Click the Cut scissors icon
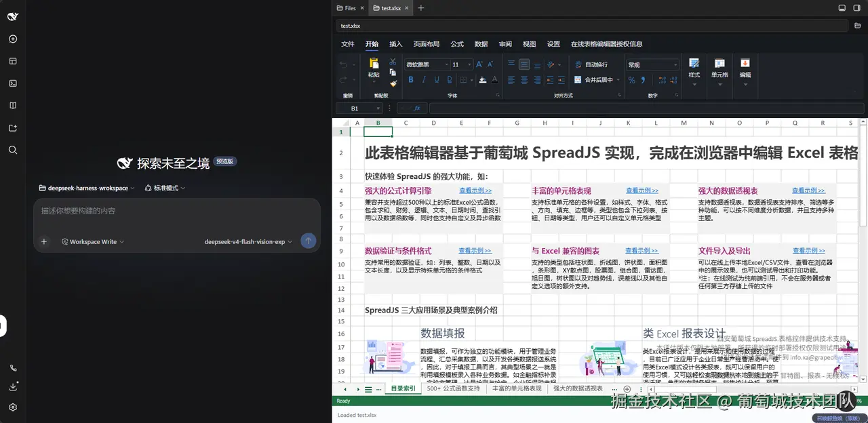Screen dimensions: 868x423 (x=393, y=62)
